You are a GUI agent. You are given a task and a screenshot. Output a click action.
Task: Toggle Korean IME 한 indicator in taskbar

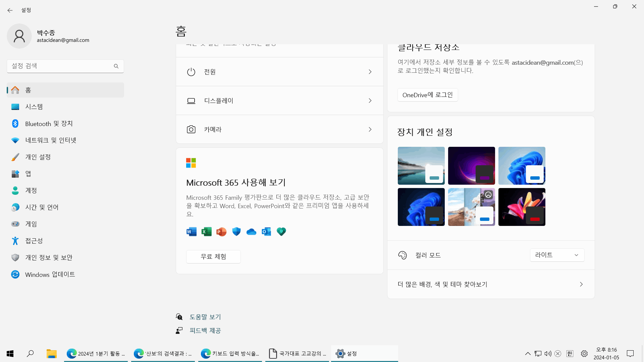point(570,354)
